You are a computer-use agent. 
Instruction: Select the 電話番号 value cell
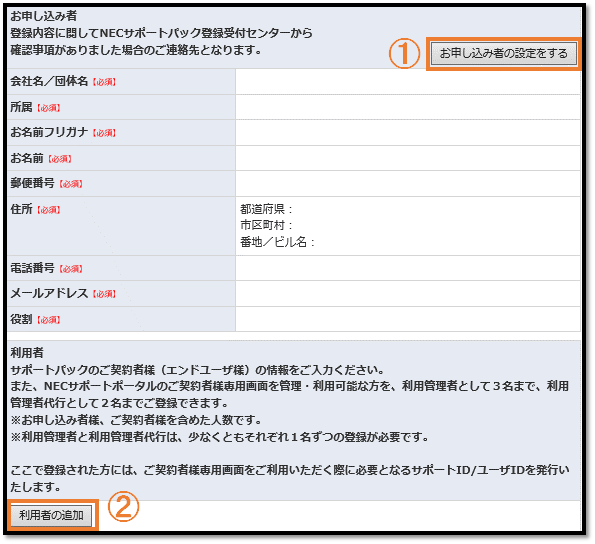click(408, 268)
